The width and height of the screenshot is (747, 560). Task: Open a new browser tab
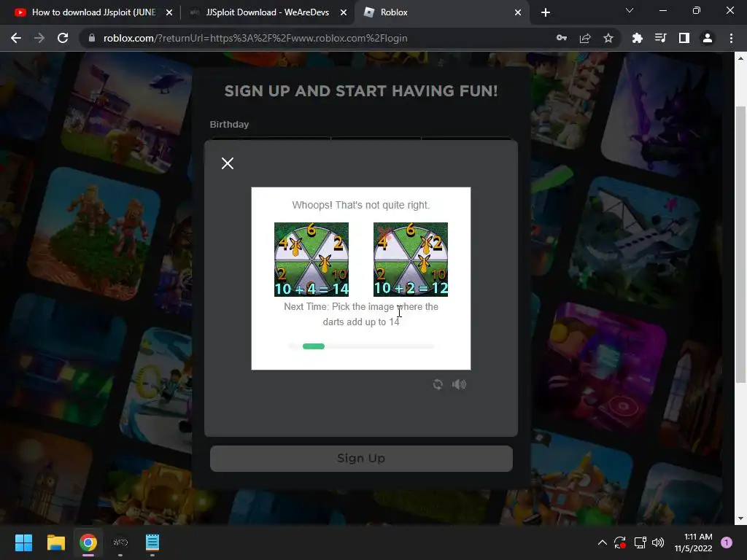coord(546,13)
